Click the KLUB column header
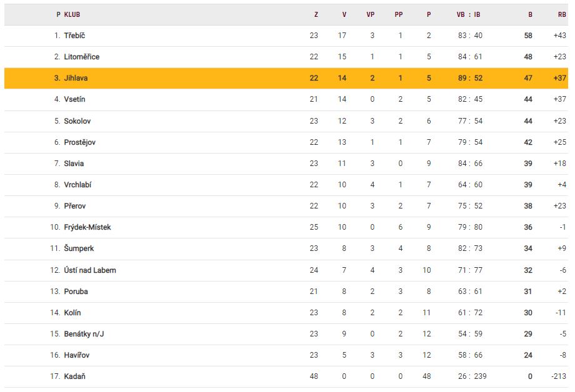Screen dimensions: 575x392 [x=72, y=14]
